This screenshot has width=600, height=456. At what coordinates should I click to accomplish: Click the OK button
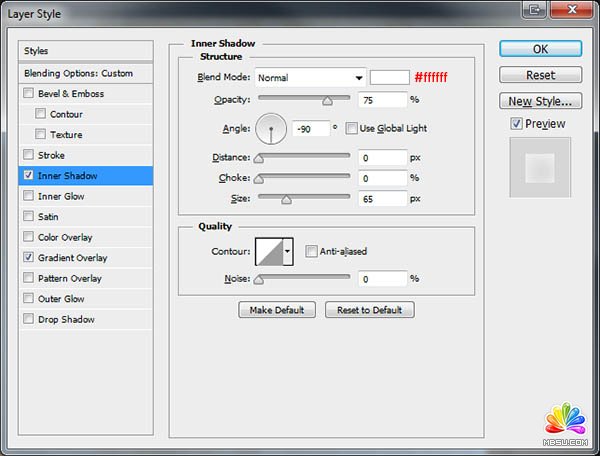point(540,48)
